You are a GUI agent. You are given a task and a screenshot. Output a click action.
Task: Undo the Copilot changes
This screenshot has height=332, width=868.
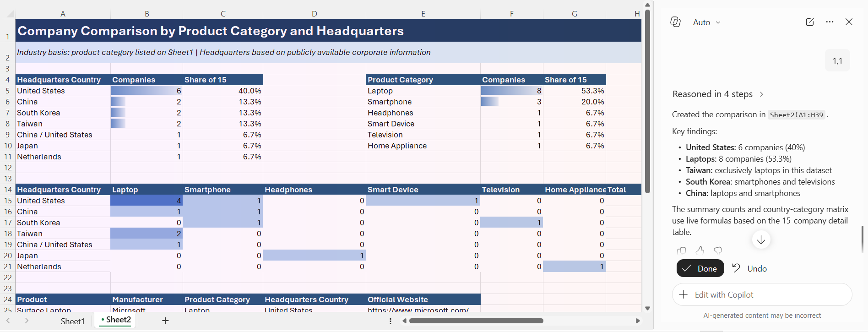[x=749, y=268]
